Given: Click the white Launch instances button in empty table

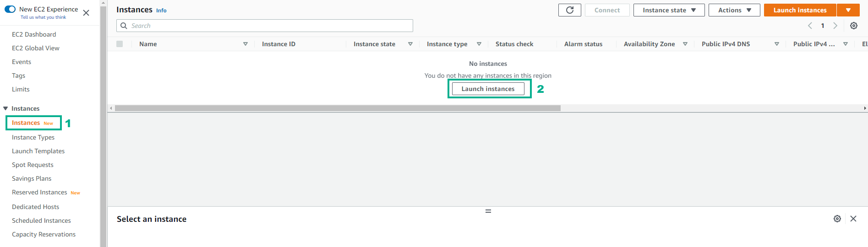Looking at the screenshot, I should (x=488, y=89).
